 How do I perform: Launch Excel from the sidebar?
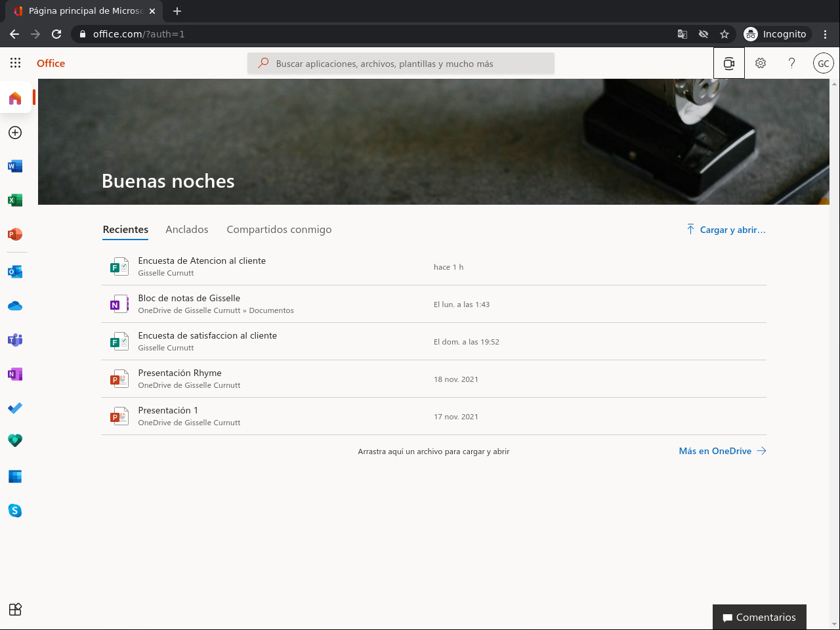click(x=15, y=200)
